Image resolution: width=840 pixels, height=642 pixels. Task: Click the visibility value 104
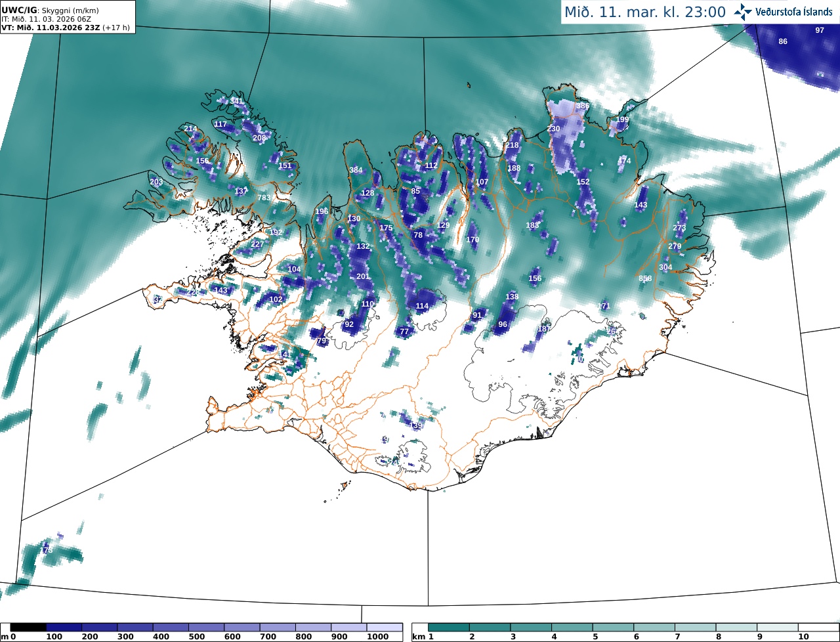[x=294, y=269]
